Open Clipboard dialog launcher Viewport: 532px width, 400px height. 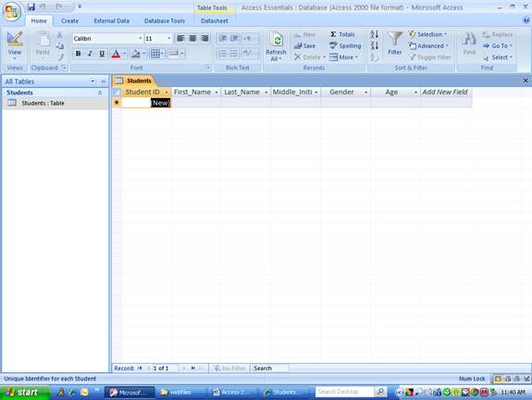click(x=64, y=68)
